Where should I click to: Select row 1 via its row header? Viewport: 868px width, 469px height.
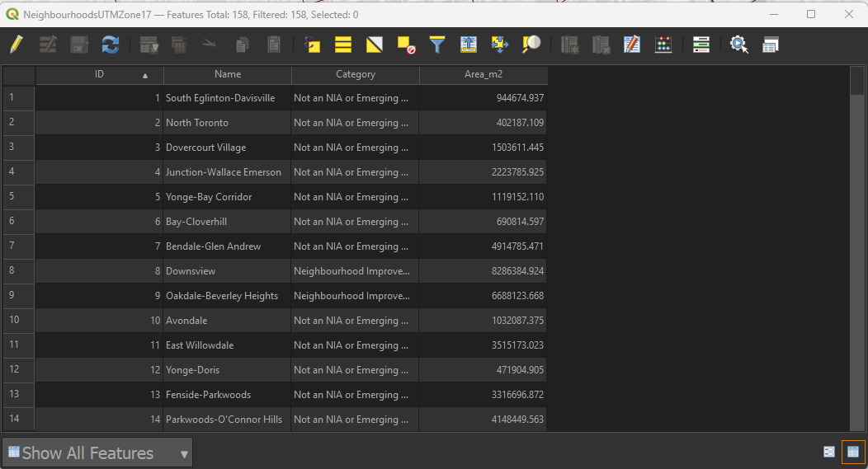19,98
